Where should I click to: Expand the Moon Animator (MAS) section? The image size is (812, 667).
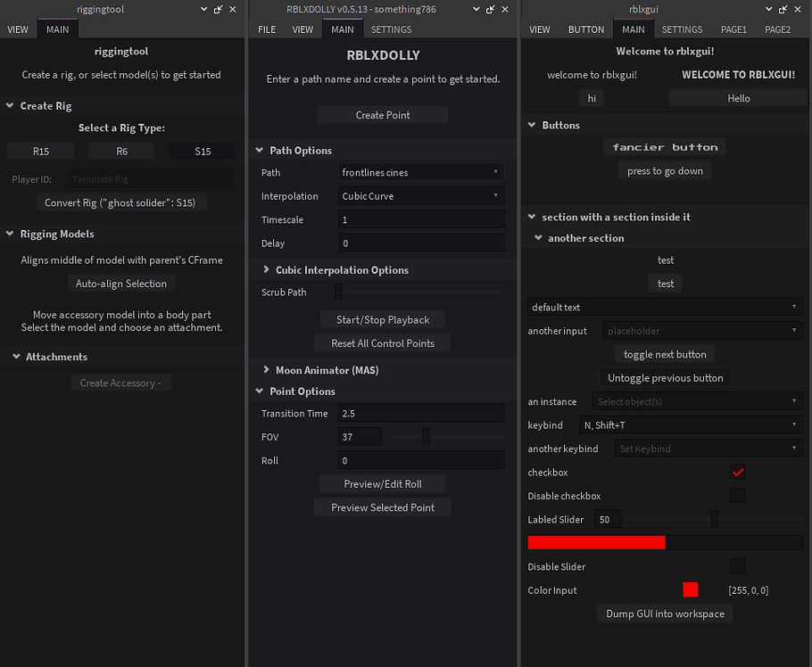[265, 370]
